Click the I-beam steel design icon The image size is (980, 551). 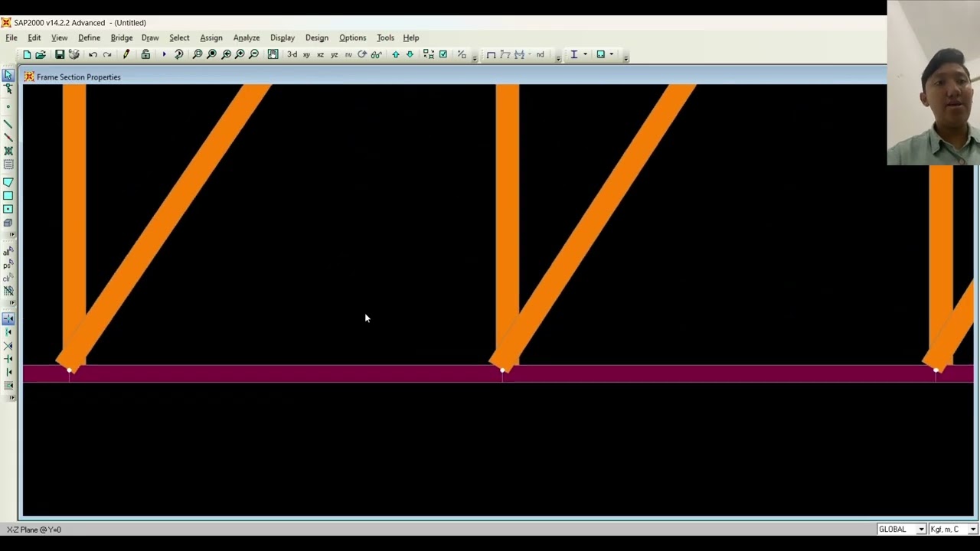[573, 54]
